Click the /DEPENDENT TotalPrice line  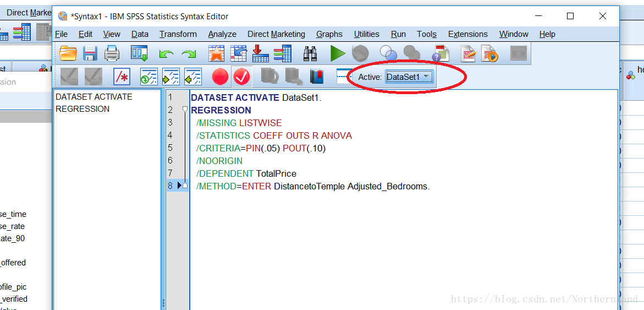pos(246,173)
